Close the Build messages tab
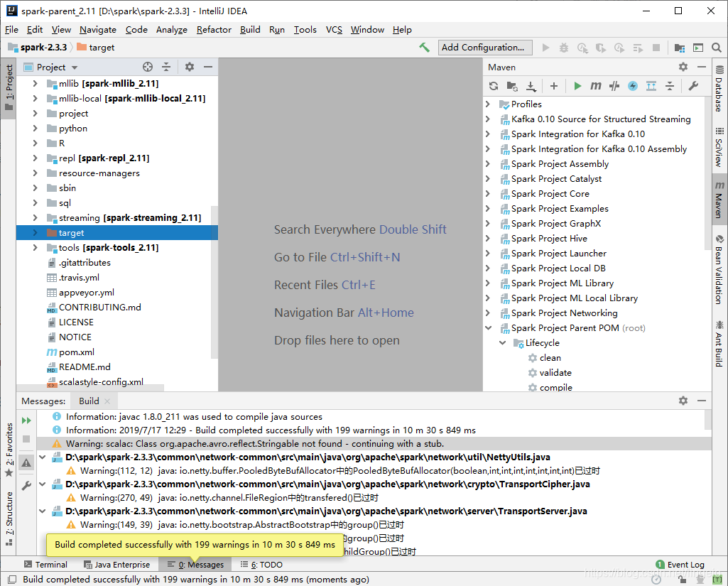 coord(107,401)
